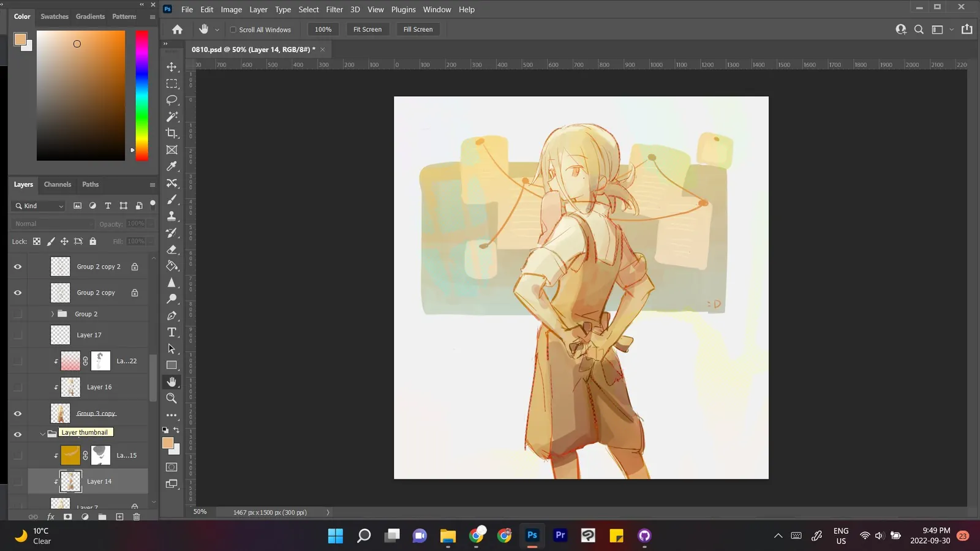Switch to the Channels tab
This screenshot has height=551, width=980.
(x=58, y=184)
